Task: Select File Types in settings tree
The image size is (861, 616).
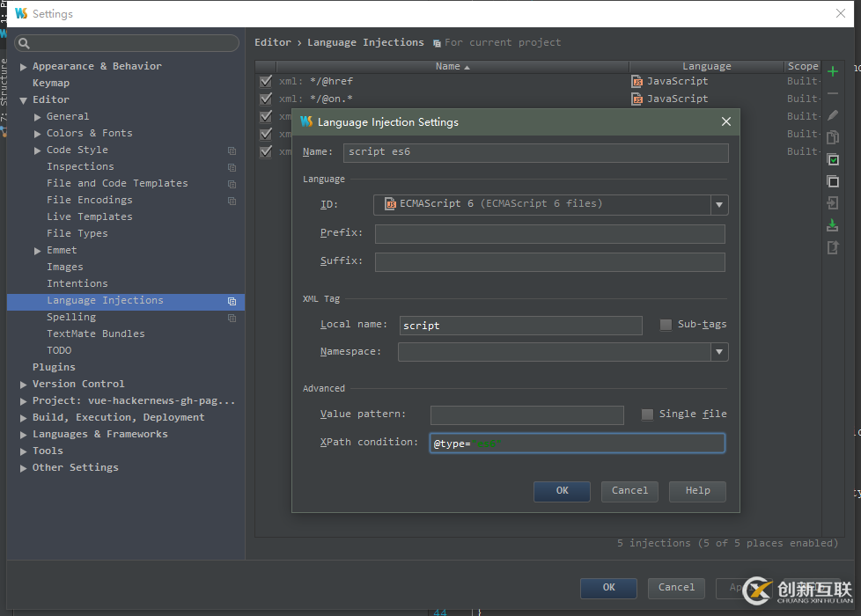Action: [x=77, y=233]
